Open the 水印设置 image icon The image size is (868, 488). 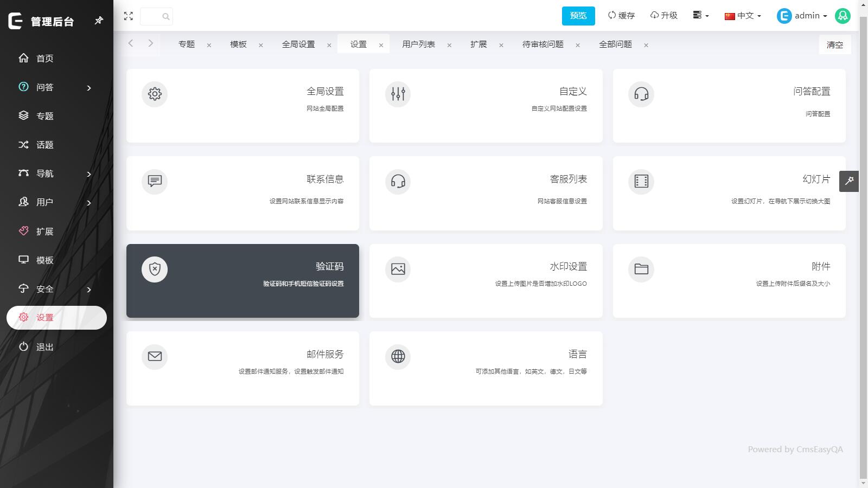click(x=398, y=269)
